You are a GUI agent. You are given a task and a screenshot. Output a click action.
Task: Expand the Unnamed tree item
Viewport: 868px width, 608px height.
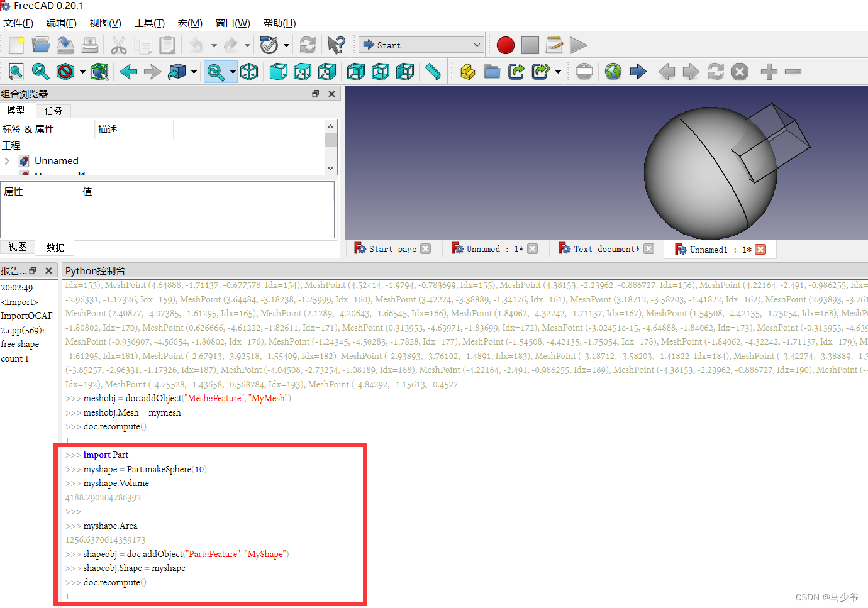coord(9,160)
